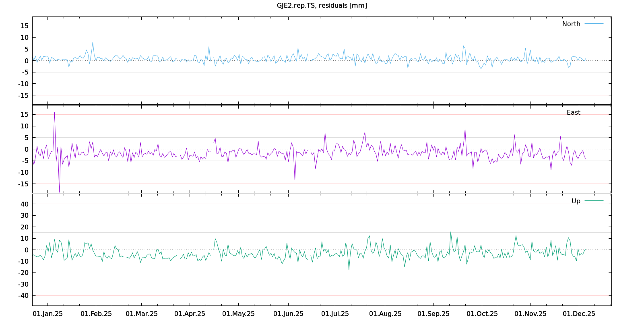Click the North panel's peak near February
The width and height of the screenshot is (644, 322).
point(93,43)
